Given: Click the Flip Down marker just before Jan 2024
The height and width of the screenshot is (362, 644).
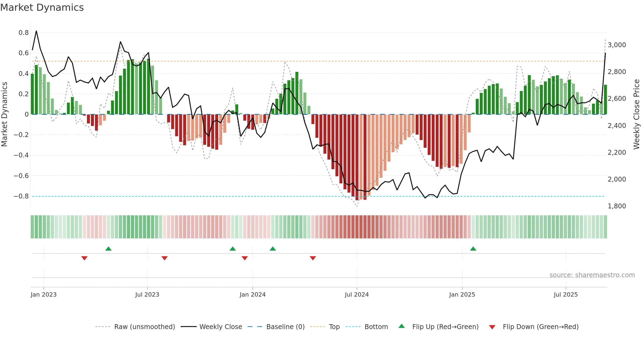Looking at the screenshot, I should click(245, 258).
